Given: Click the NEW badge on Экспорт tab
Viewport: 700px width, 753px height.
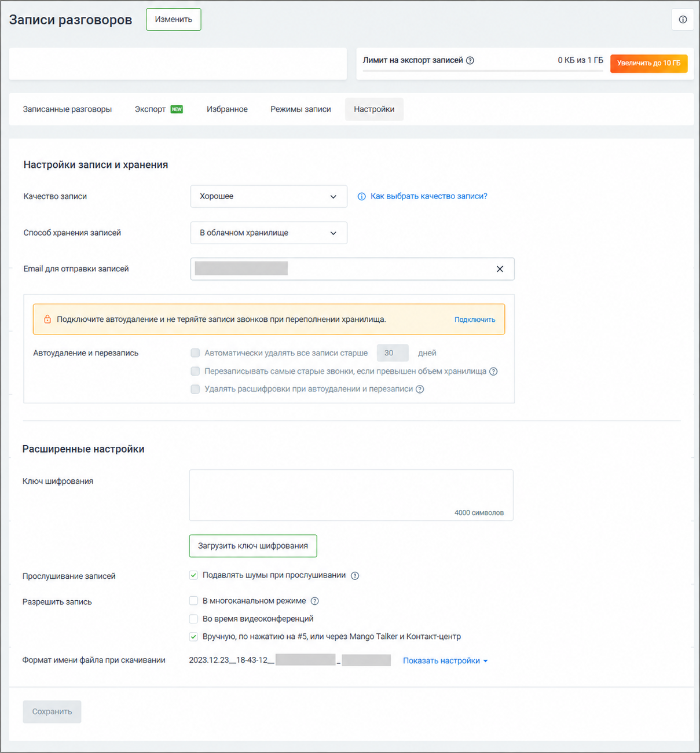Looking at the screenshot, I should (177, 109).
